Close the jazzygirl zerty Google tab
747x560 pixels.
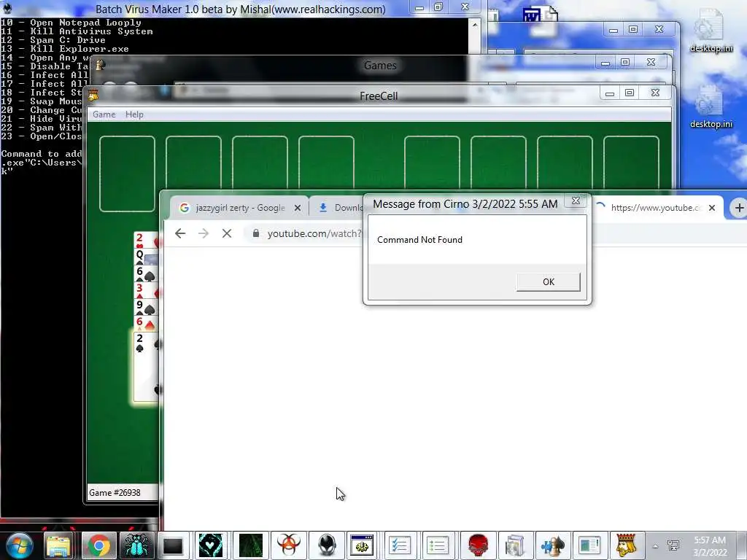click(298, 208)
